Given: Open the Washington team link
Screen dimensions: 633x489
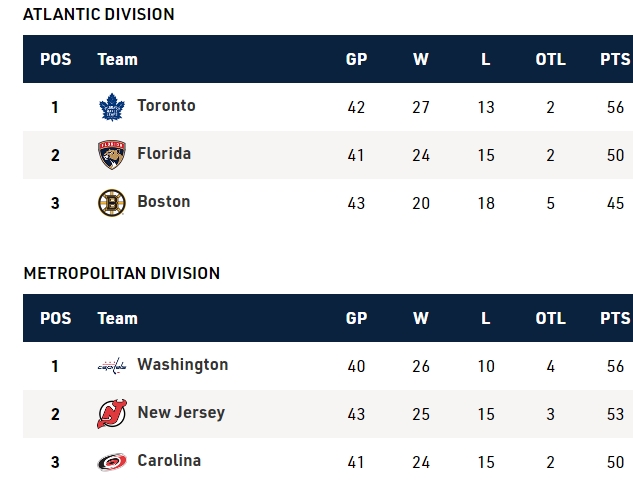Looking at the screenshot, I should (182, 365).
